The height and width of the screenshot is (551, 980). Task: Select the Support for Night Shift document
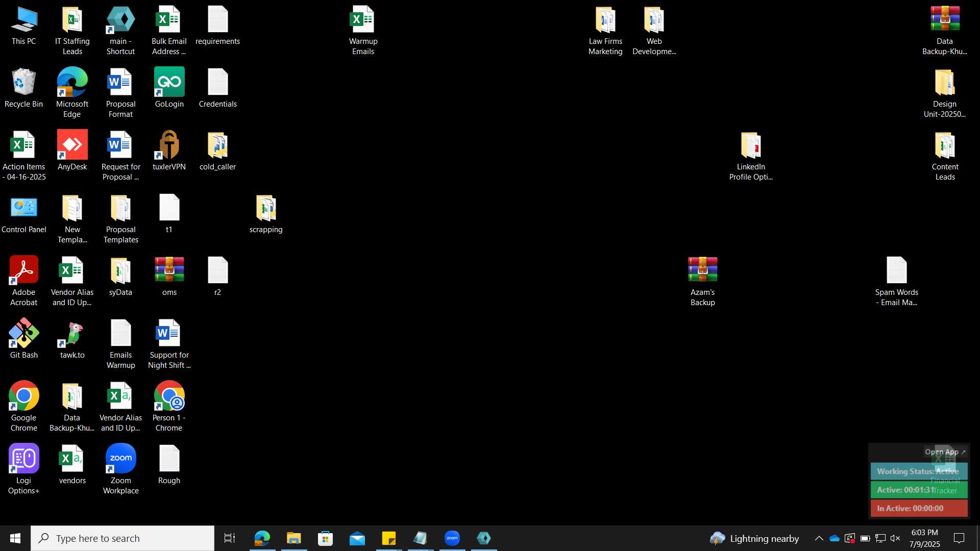click(x=169, y=345)
